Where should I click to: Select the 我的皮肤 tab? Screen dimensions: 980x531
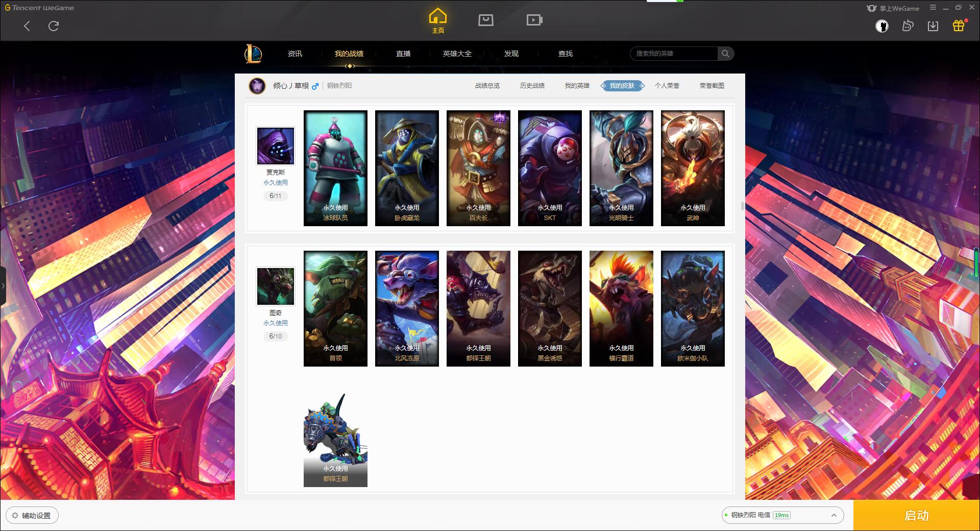pyautogui.click(x=622, y=86)
